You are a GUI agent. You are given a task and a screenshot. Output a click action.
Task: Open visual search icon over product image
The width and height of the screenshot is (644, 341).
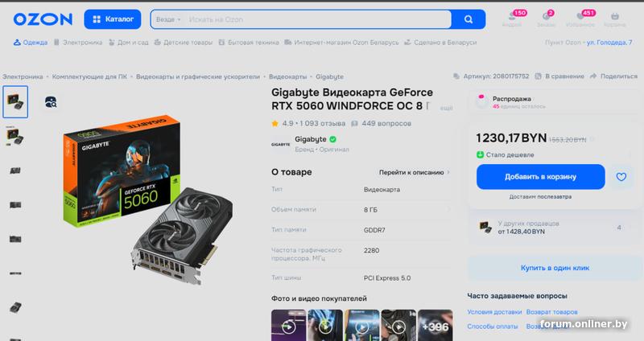51,102
